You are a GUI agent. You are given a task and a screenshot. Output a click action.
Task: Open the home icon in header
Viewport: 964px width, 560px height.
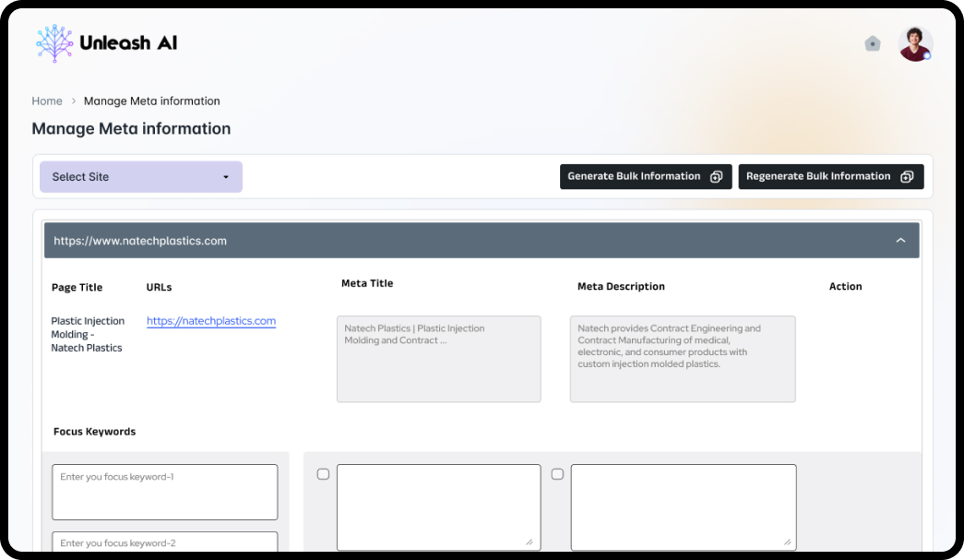pos(873,43)
